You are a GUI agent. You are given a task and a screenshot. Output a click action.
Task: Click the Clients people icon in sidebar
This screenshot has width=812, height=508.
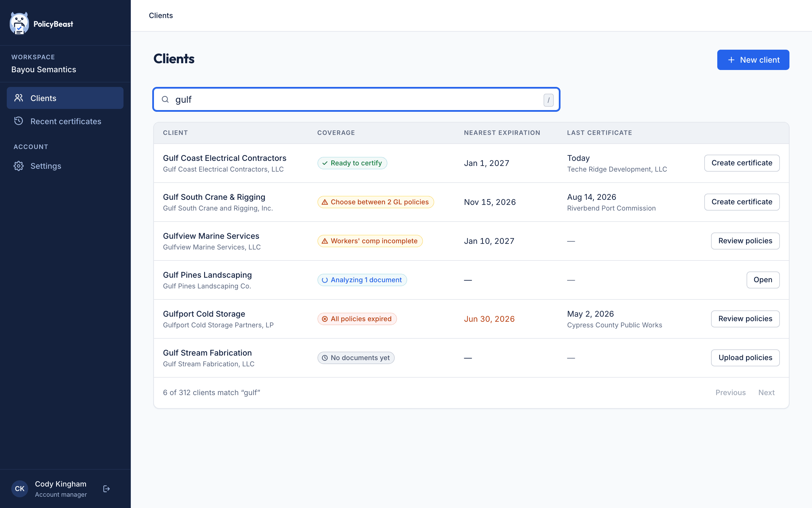[19, 98]
